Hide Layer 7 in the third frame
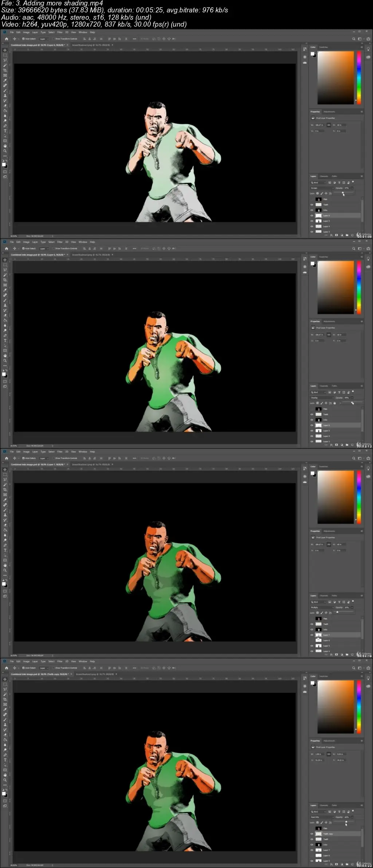The height and width of the screenshot is (868, 373). [312, 635]
